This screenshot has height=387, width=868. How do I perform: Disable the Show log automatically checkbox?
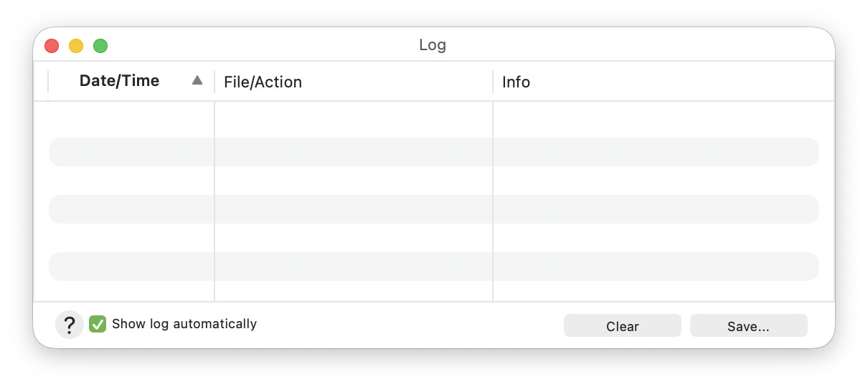click(x=98, y=325)
